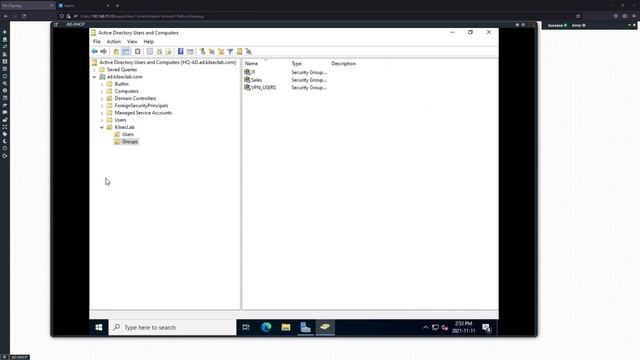
Task: Open File Explorer from the taskbar
Action: click(286, 327)
